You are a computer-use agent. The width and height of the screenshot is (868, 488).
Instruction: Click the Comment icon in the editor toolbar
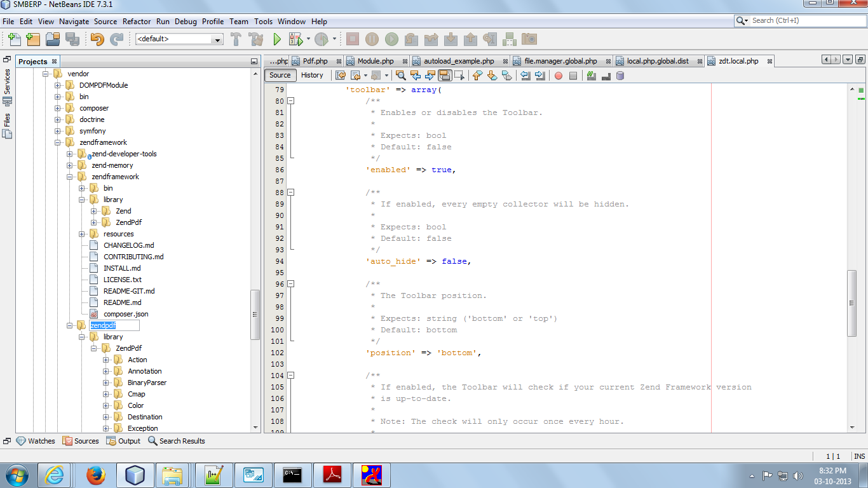(x=592, y=76)
